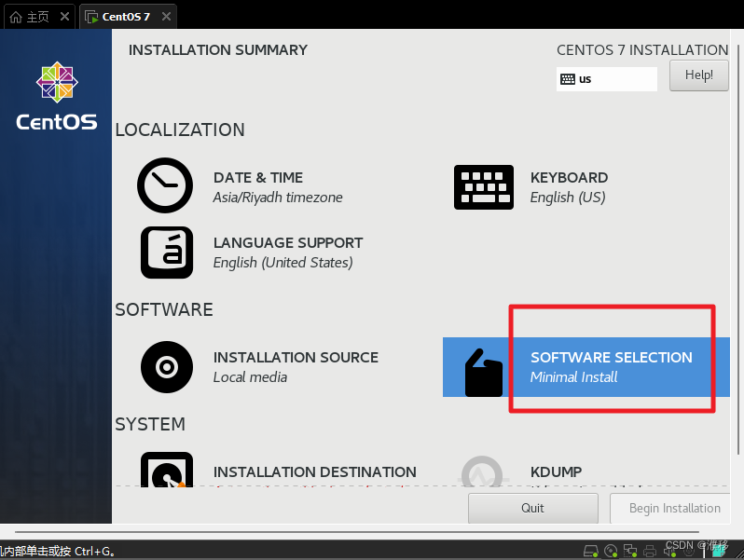Open Date & Time settings clock icon
This screenshot has width=744, height=560.
coord(165,185)
